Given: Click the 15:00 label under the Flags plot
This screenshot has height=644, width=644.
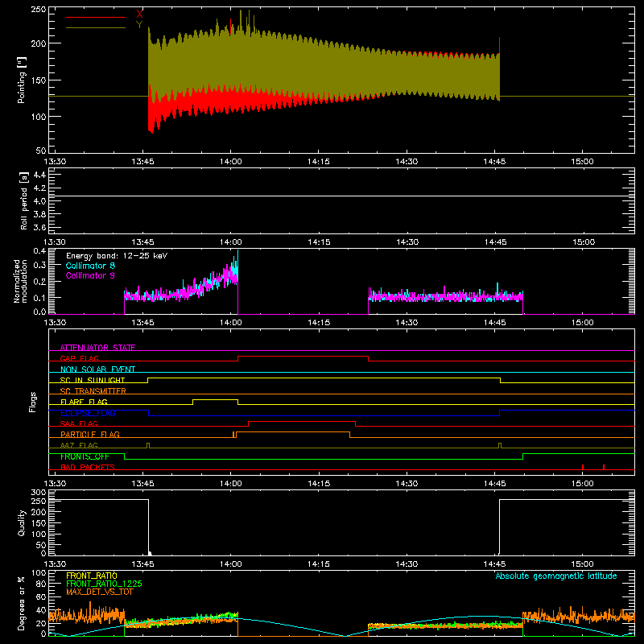Looking at the screenshot, I should tap(582, 484).
